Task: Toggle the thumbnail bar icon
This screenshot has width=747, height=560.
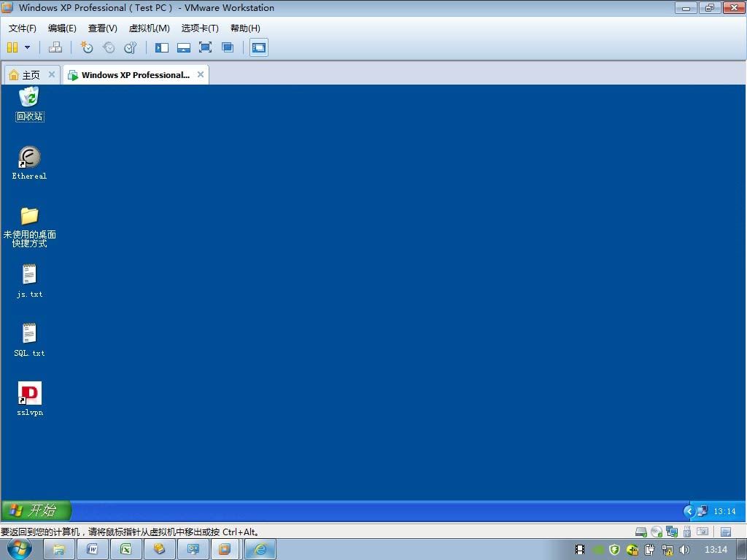Action: pos(183,47)
